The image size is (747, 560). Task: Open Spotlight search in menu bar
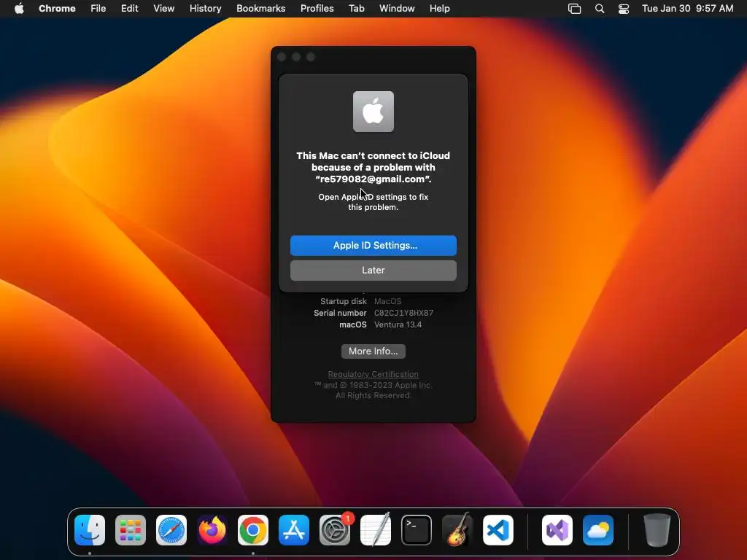600,9
